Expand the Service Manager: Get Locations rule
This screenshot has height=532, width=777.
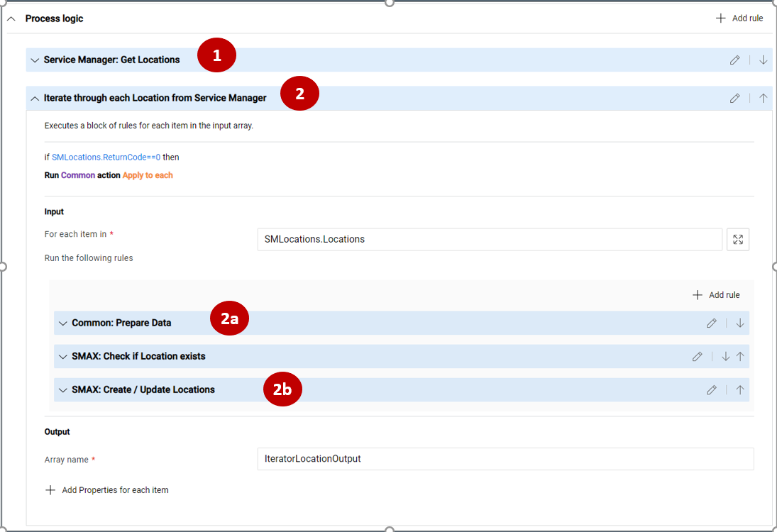click(34, 60)
